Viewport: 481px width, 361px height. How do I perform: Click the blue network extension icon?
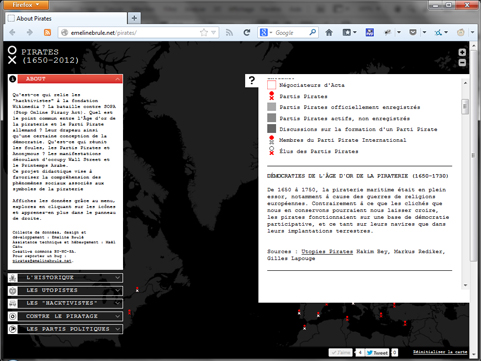[x=438, y=32]
